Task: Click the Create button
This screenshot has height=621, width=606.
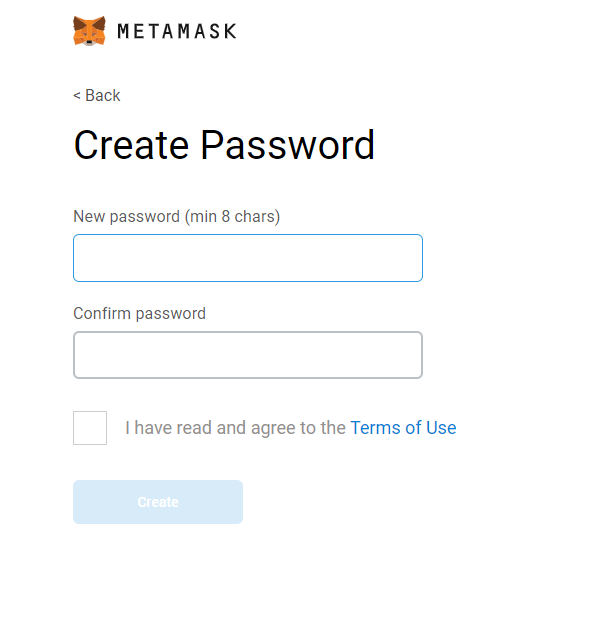Action: click(x=158, y=502)
